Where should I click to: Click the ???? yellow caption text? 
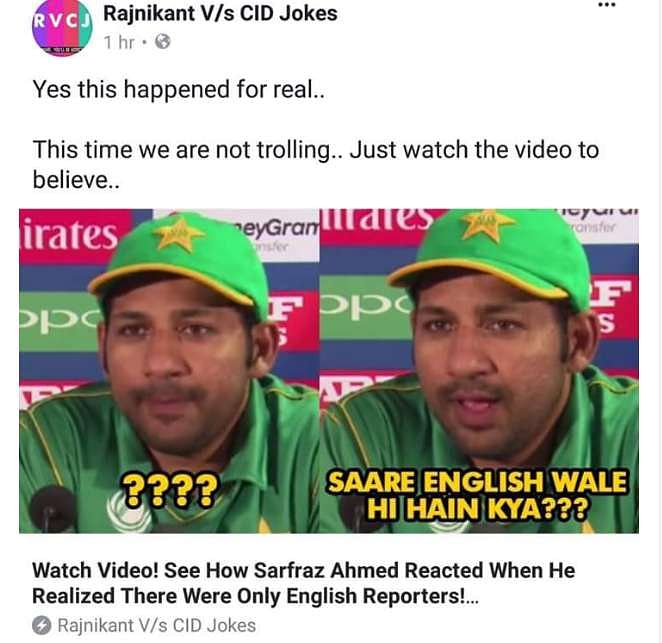coord(170,490)
